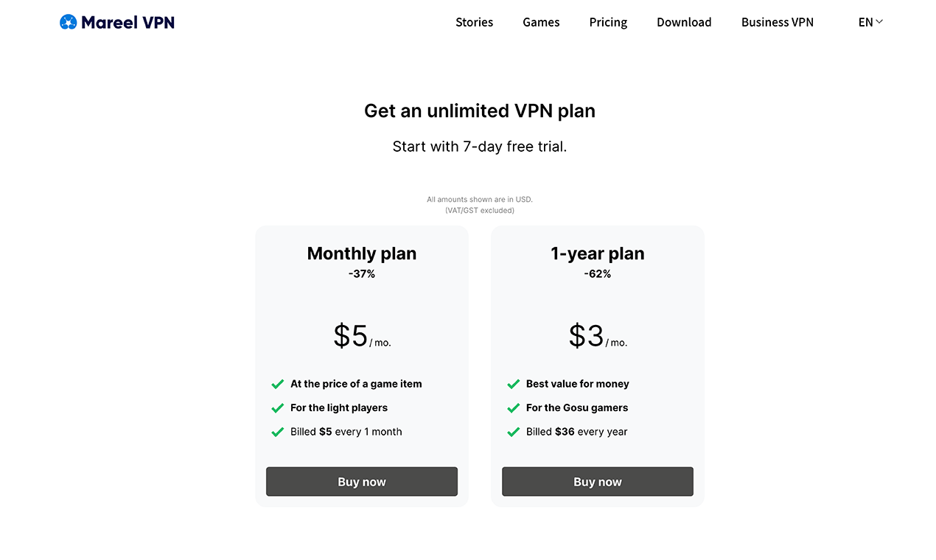This screenshot has width=936, height=560.
Task: Select the Monthly plan heading
Action: pos(362,253)
